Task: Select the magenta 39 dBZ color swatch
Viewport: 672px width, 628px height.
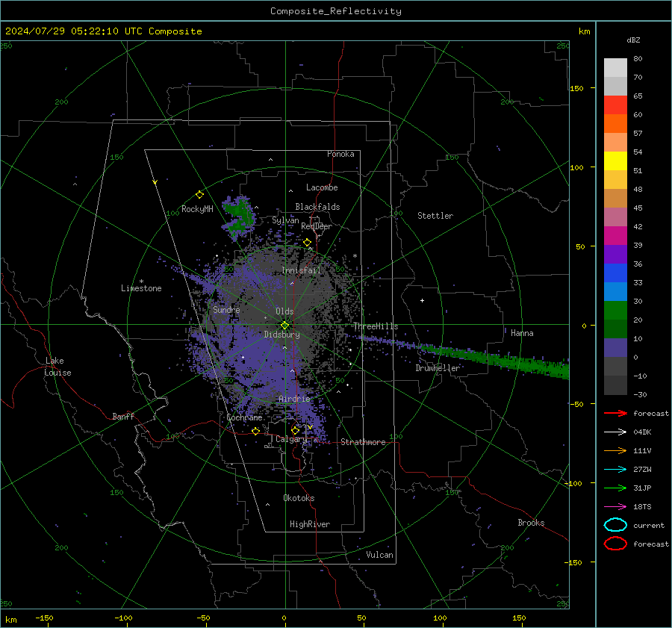Action: tap(615, 236)
